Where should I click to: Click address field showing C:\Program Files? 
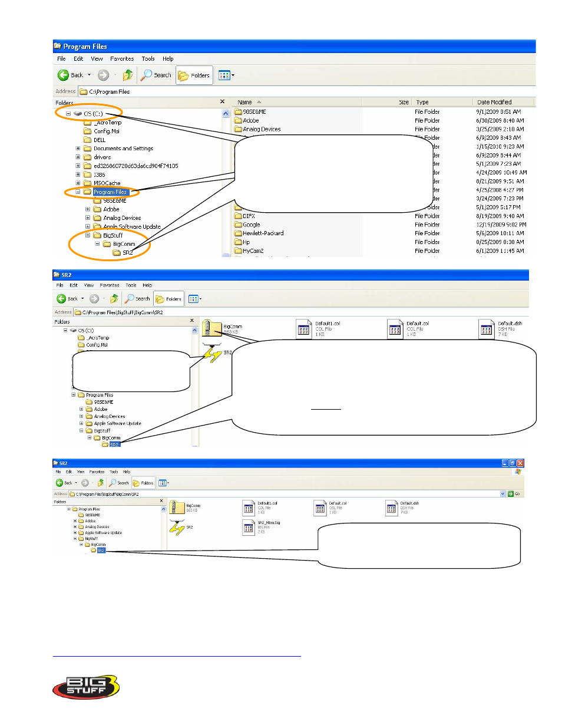coord(306,91)
